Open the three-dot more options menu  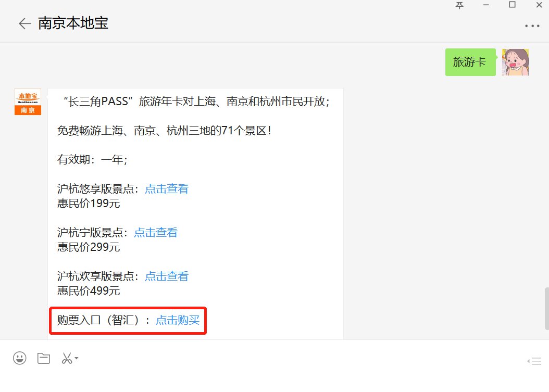pyautogui.click(x=532, y=26)
